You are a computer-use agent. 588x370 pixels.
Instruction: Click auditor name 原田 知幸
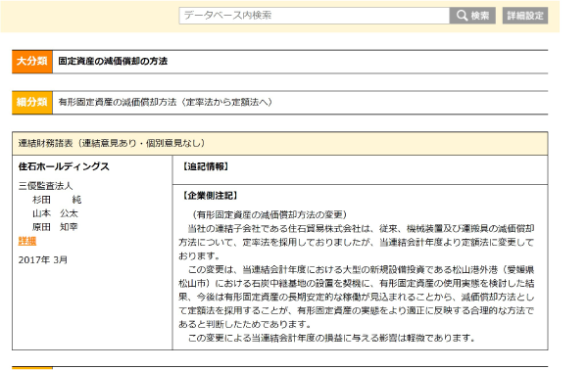point(55,227)
